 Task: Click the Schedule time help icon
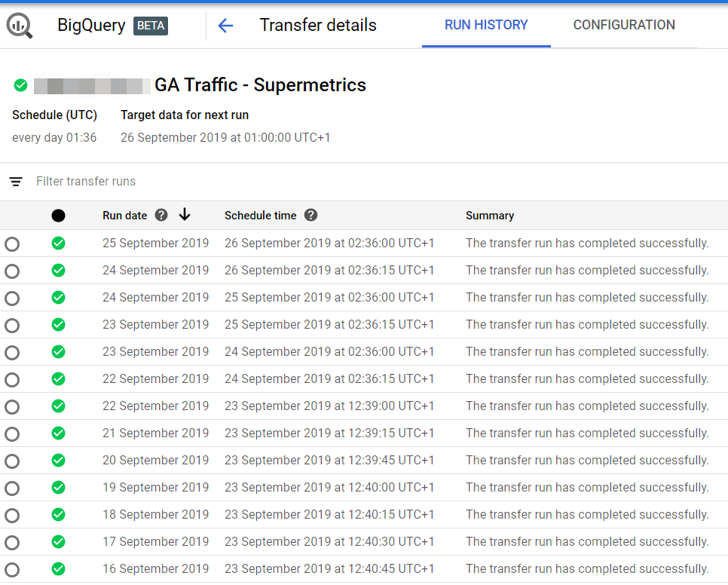[310, 216]
